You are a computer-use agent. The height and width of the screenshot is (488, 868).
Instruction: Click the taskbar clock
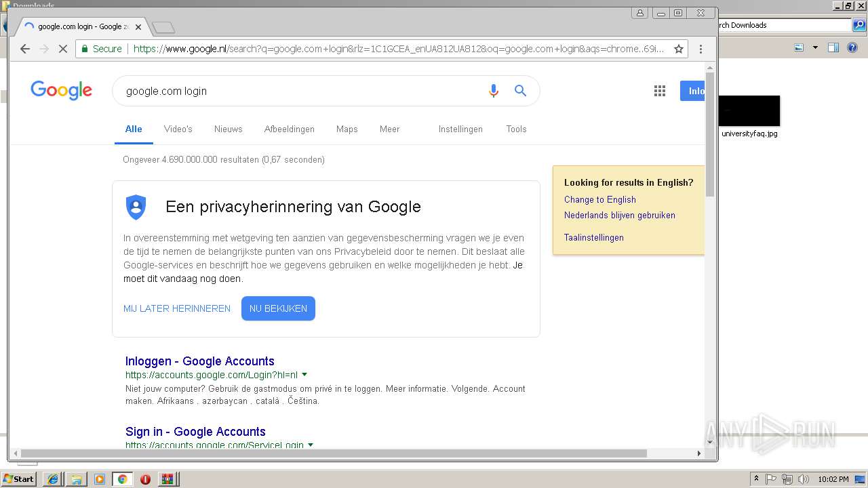(833, 479)
